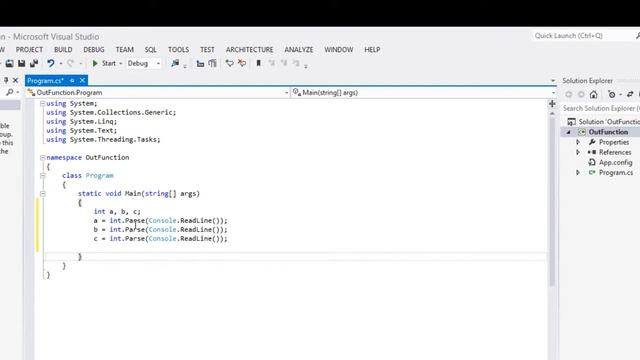Image resolution: width=640 pixels, height=360 pixels.
Task: Uncomment the selected lines icon
Action: [x=242, y=63]
